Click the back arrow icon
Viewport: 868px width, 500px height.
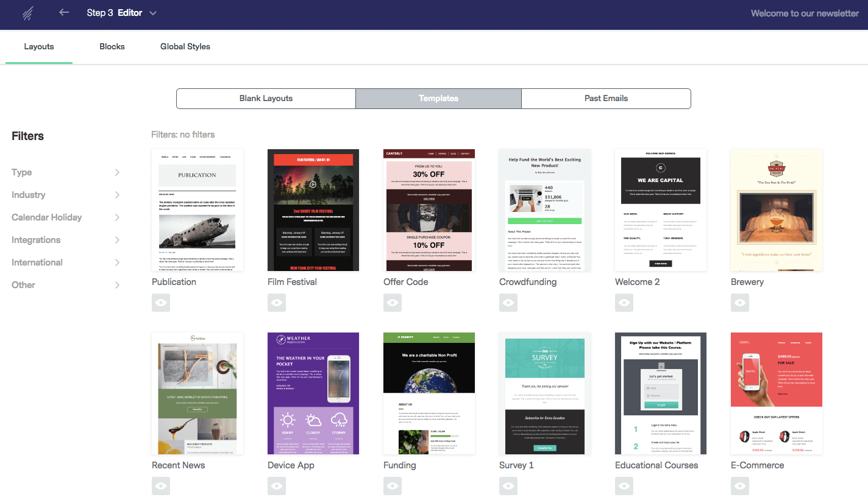[64, 13]
